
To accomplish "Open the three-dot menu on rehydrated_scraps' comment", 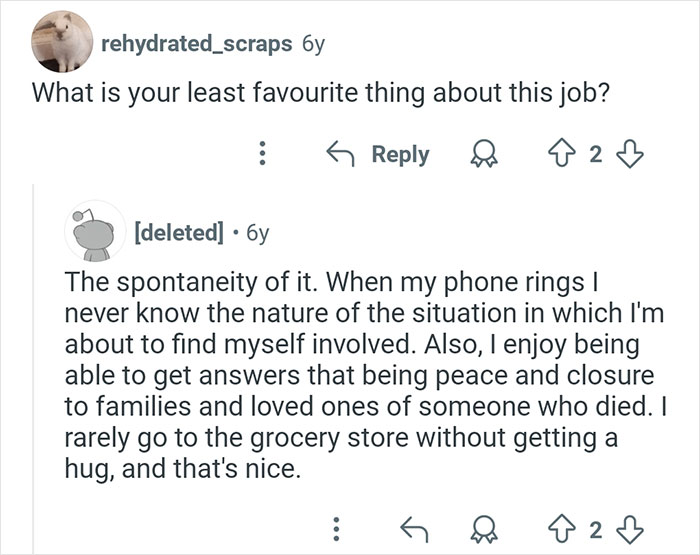I will point(262,154).
